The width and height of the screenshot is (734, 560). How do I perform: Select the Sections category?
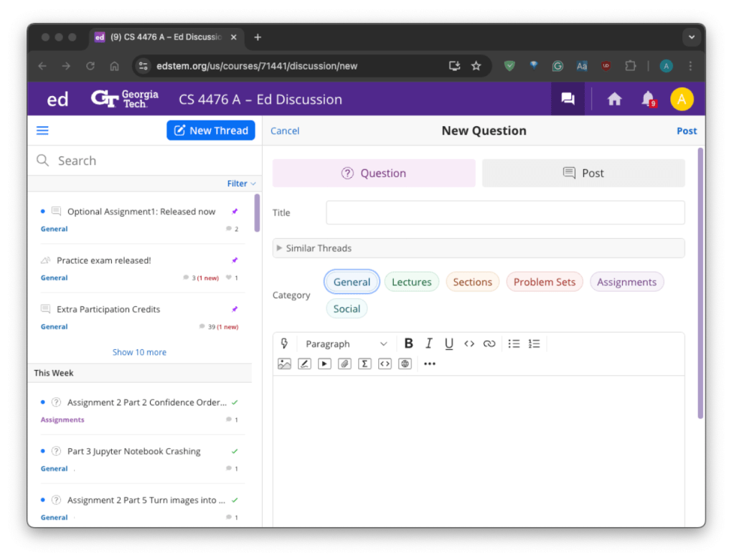tap(472, 282)
